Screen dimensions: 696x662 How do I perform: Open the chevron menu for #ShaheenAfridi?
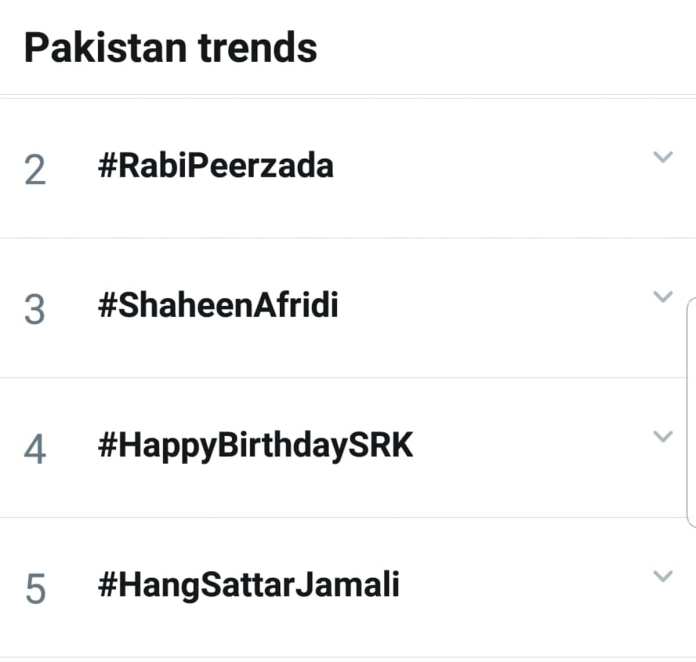click(x=662, y=297)
